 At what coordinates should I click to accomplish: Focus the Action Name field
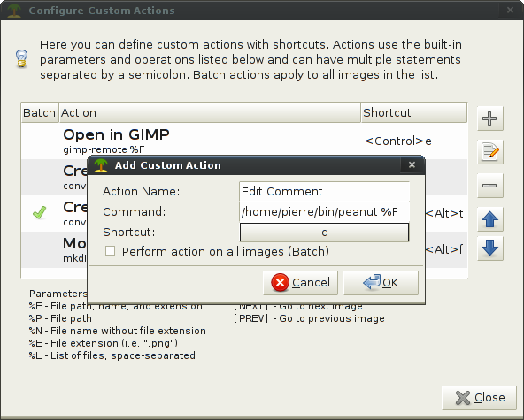click(x=324, y=191)
